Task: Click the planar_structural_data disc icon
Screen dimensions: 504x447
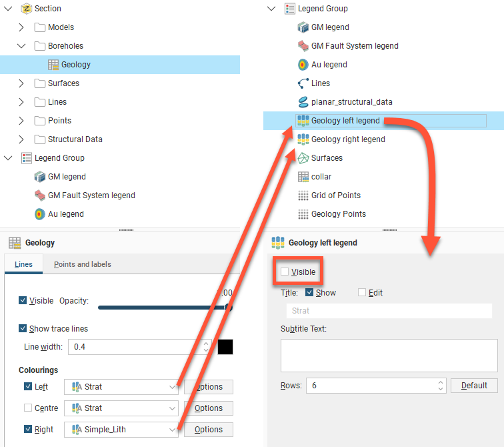Action: click(x=303, y=102)
